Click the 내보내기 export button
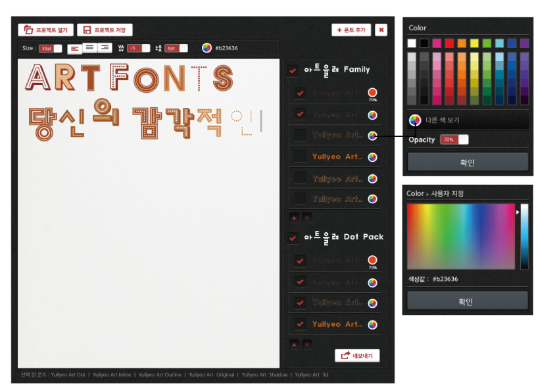Viewport: 538px width, 392px height. coord(357,356)
